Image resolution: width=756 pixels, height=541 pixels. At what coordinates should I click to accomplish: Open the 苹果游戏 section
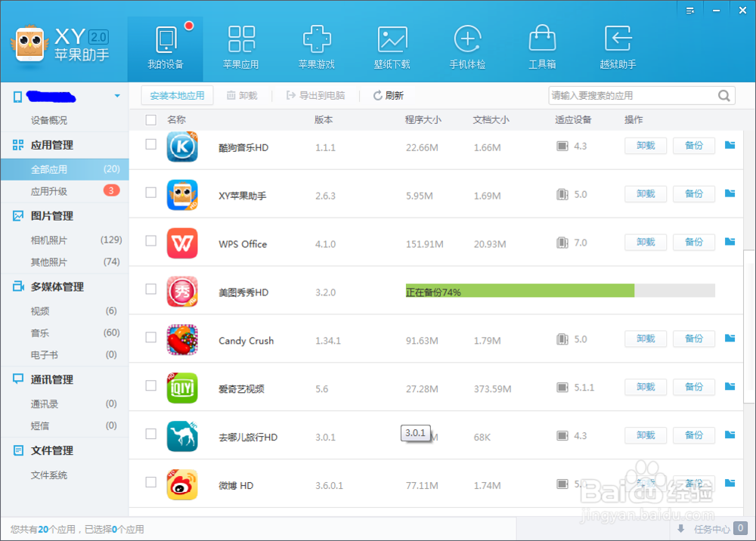pyautogui.click(x=316, y=48)
